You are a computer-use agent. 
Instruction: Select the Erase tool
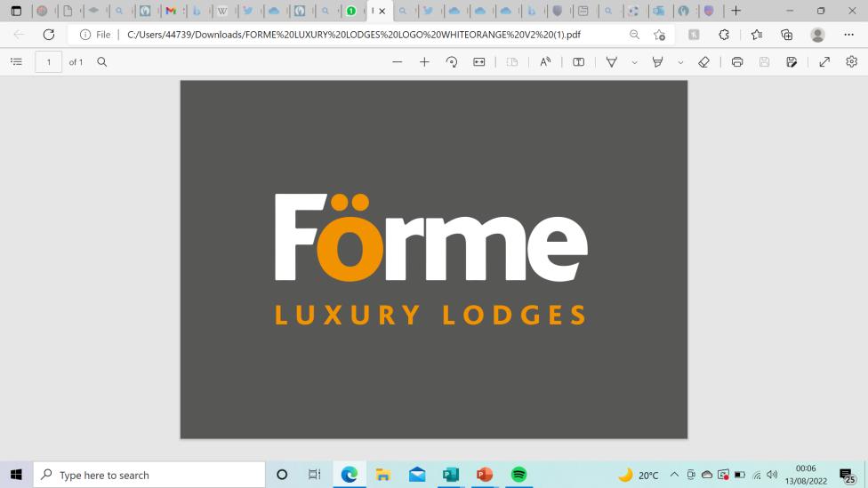tap(703, 62)
